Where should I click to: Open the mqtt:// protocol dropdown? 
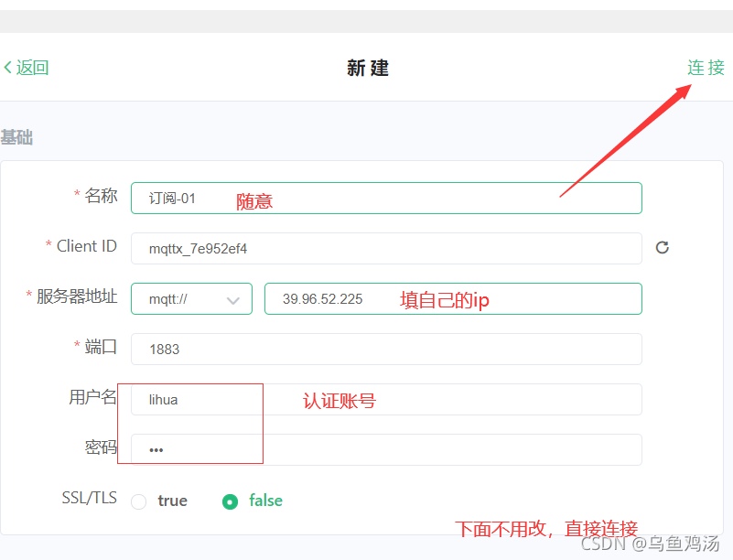coord(191,298)
